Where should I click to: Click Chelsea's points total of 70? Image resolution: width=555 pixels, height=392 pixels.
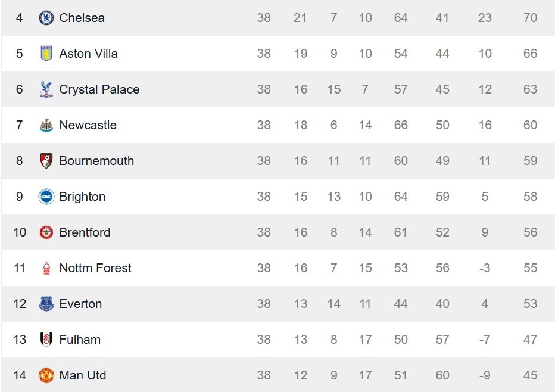(530, 18)
